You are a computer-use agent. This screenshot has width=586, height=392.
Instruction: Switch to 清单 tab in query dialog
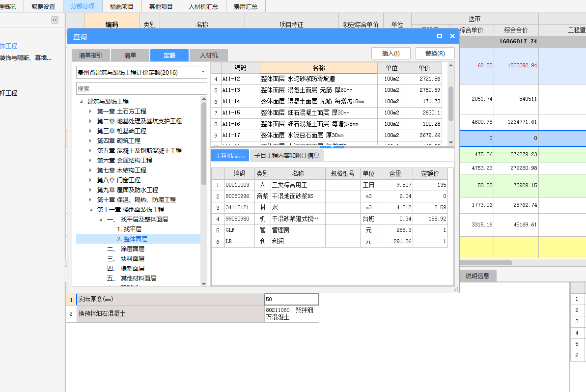pyautogui.click(x=130, y=56)
